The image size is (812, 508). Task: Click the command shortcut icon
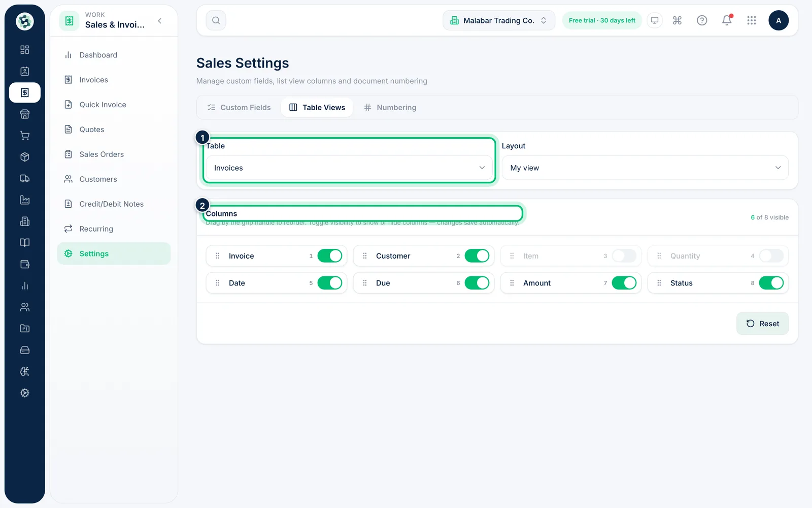pyautogui.click(x=677, y=20)
